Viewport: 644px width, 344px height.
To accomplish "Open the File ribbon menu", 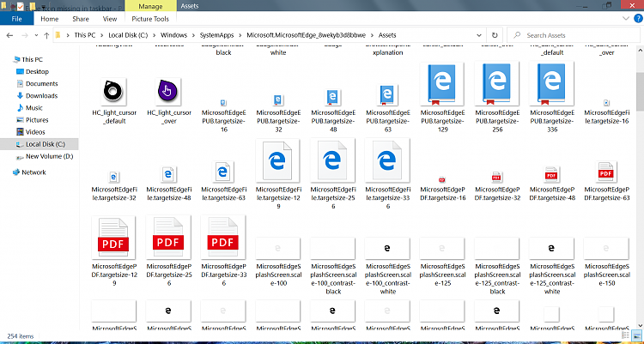I will click(17, 19).
